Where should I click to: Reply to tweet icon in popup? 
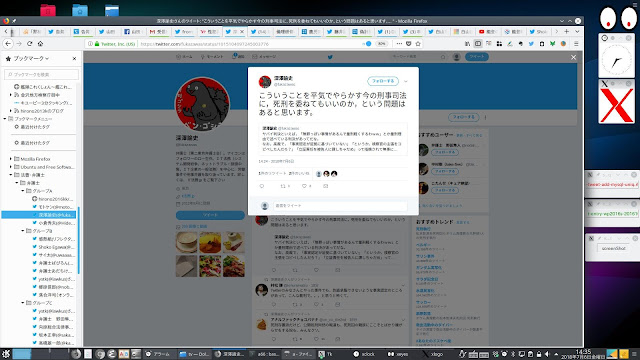coord(262,186)
